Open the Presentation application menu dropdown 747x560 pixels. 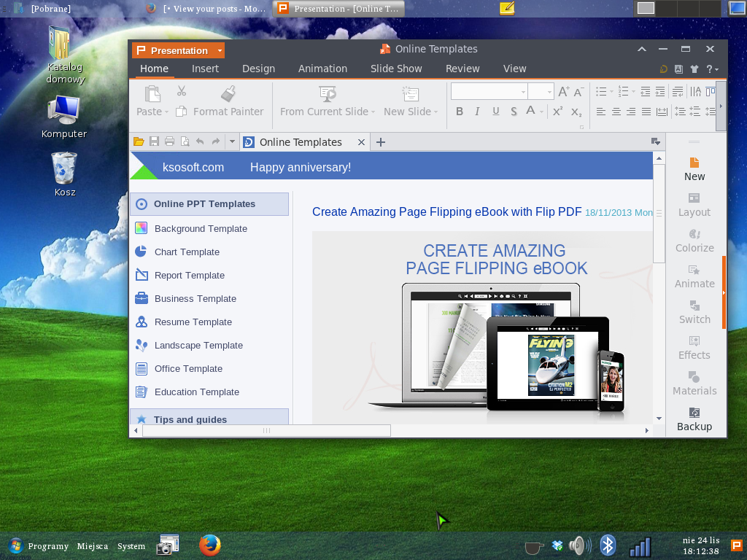coord(220,50)
